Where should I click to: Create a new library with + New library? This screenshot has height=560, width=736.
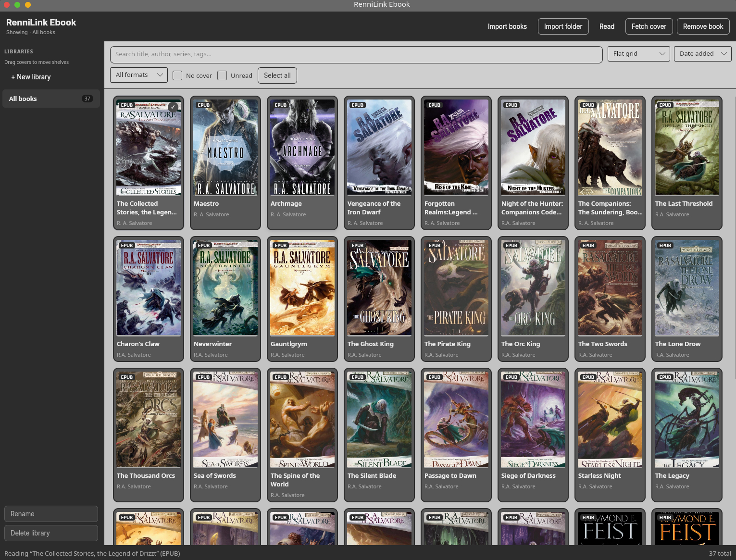click(x=31, y=77)
